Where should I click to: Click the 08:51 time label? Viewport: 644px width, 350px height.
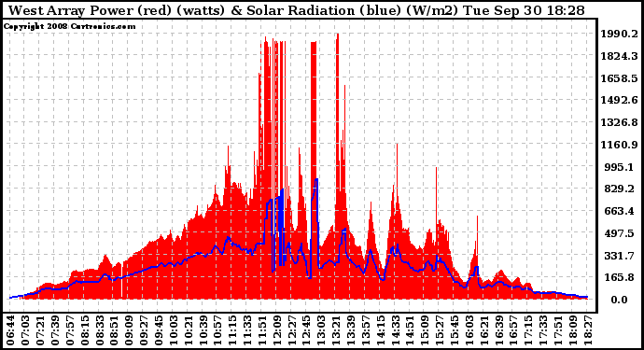coord(114,330)
